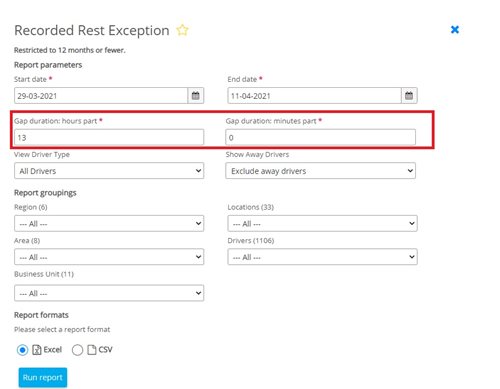The image size is (500, 389).
Task: Click the 'Show Away Drivers' label
Action: click(257, 155)
